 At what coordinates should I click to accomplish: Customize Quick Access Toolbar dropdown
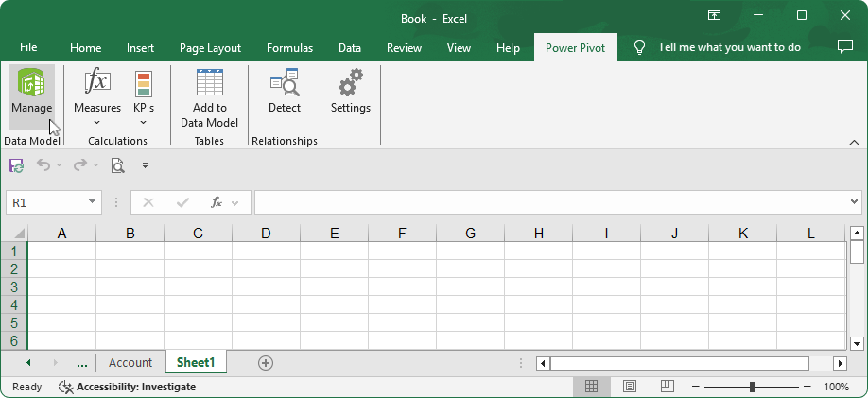[x=145, y=164]
